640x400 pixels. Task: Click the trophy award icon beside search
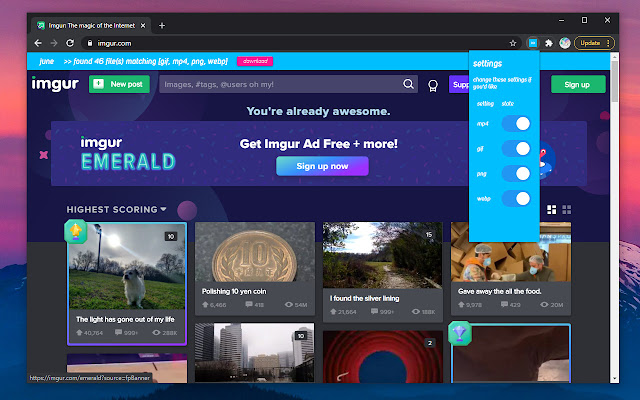(x=433, y=85)
